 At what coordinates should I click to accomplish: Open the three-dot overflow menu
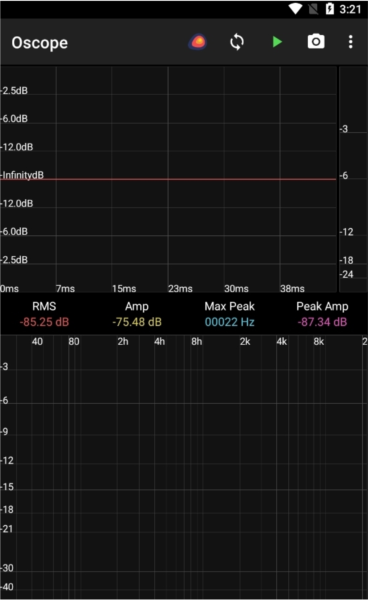coord(350,42)
